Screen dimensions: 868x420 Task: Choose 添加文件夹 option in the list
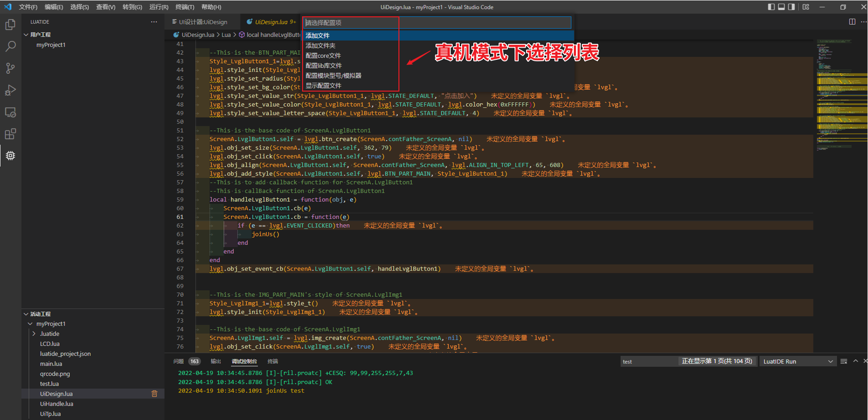[x=320, y=46]
